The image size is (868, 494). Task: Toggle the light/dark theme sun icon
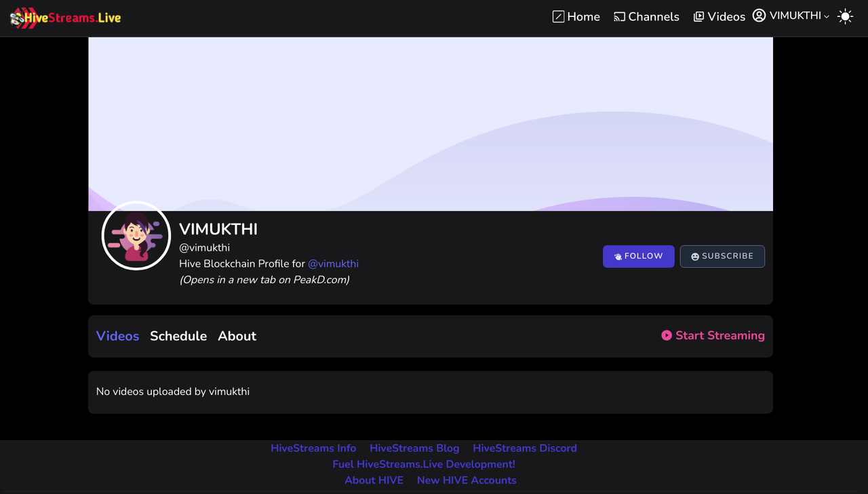846,16
